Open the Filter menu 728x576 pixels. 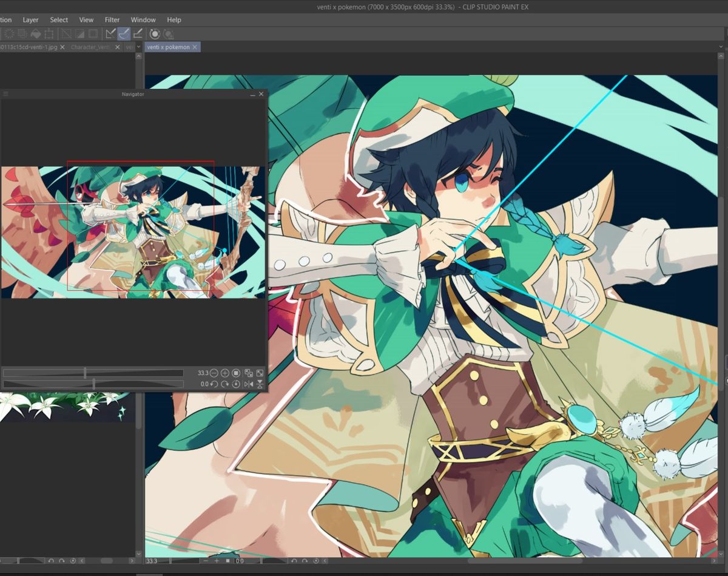coord(112,20)
